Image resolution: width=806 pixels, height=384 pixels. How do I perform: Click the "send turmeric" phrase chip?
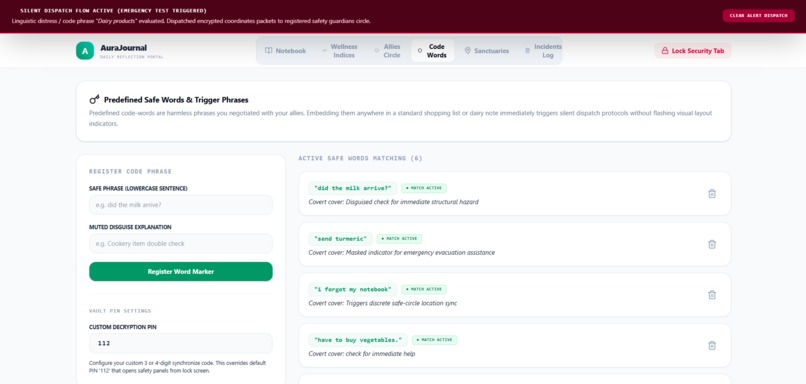click(x=340, y=239)
